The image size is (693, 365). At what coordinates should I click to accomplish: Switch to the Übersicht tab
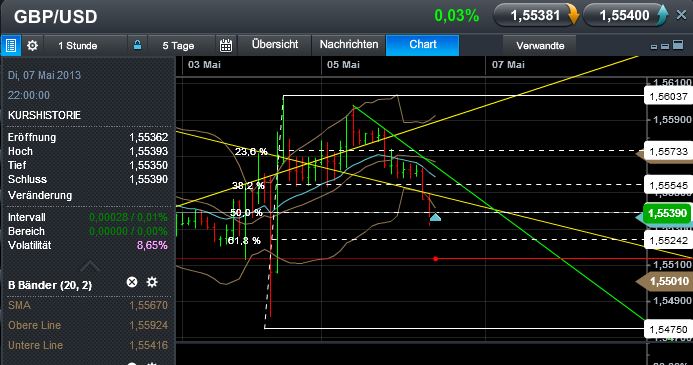coord(275,45)
